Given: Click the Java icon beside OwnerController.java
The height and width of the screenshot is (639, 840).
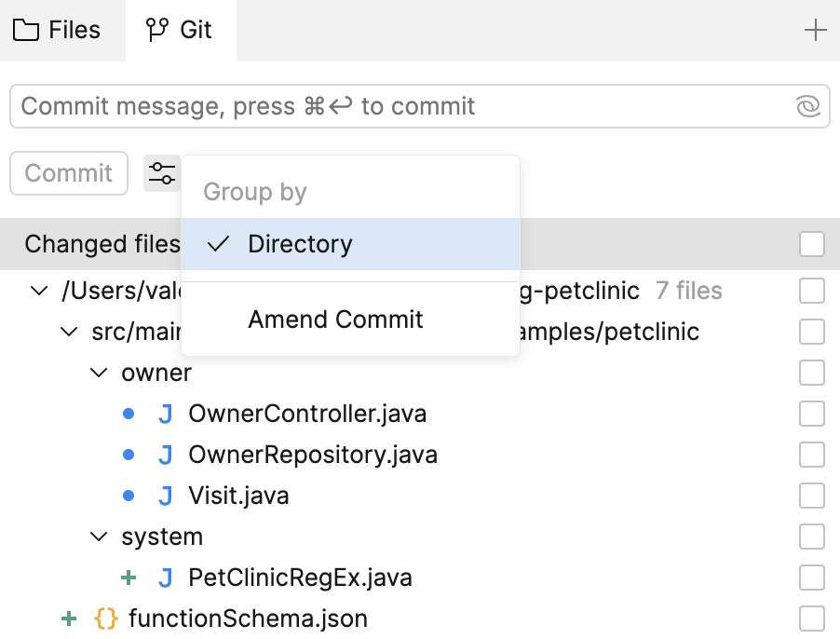Looking at the screenshot, I should [x=165, y=414].
